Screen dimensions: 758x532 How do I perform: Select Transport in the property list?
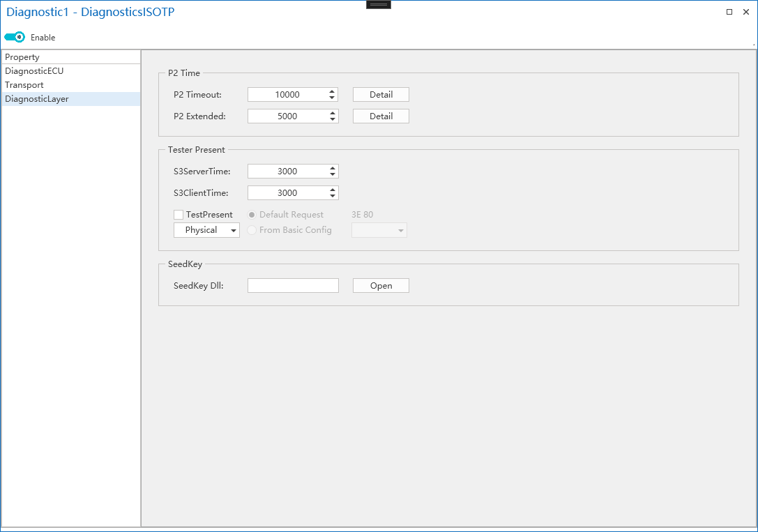pos(24,85)
